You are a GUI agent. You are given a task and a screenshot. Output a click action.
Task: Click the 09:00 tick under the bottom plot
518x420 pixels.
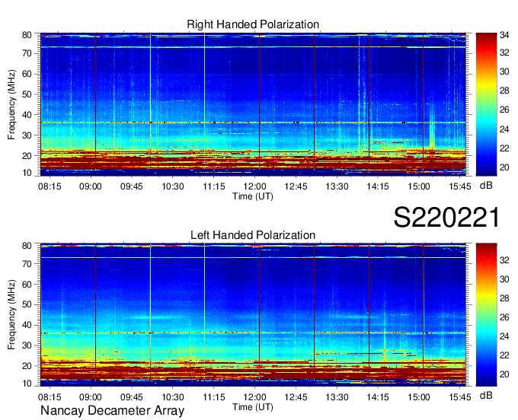coord(90,397)
